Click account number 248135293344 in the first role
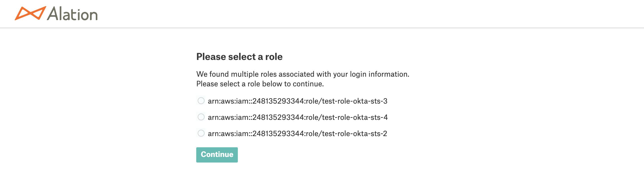The width and height of the screenshot is (644, 193). (x=278, y=101)
